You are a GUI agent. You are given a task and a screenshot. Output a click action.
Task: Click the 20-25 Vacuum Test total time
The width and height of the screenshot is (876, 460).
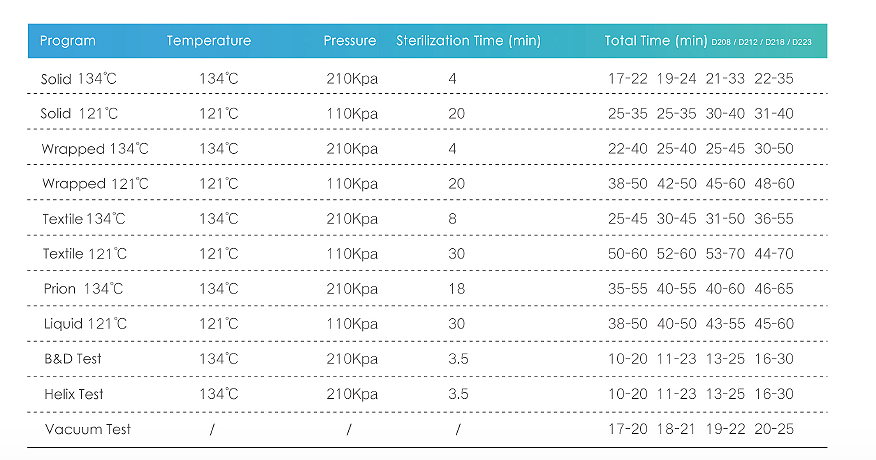pyautogui.click(x=774, y=429)
